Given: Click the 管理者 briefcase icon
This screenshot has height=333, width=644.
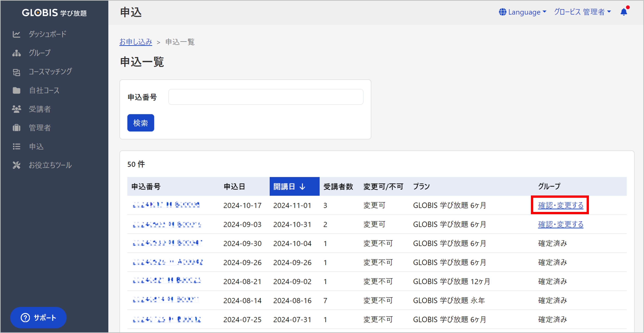Looking at the screenshot, I should click(x=16, y=128).
